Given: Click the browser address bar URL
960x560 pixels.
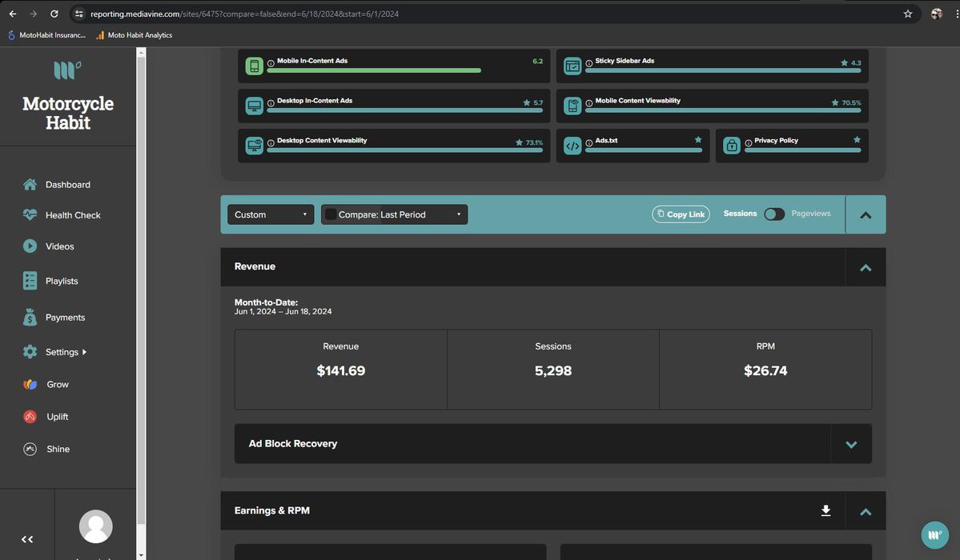Looking at the screenshot, I should point(244,14).
